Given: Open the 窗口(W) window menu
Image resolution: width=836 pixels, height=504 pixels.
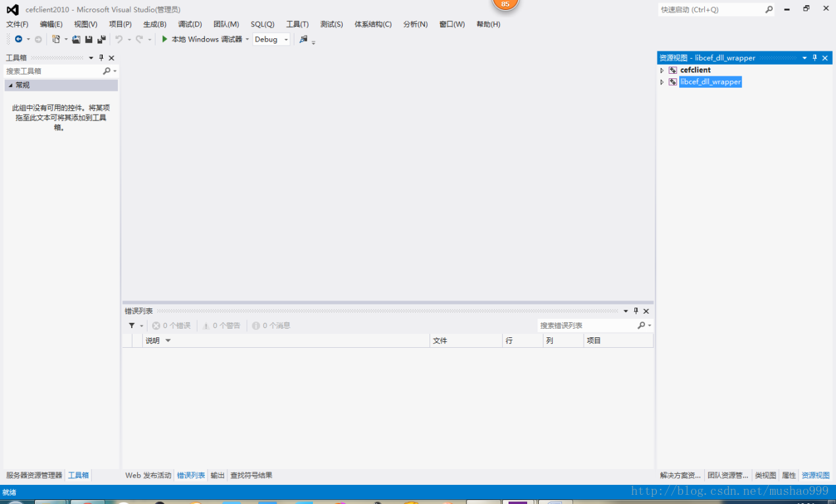Looking at the screenshot, I should click(452, 24).
